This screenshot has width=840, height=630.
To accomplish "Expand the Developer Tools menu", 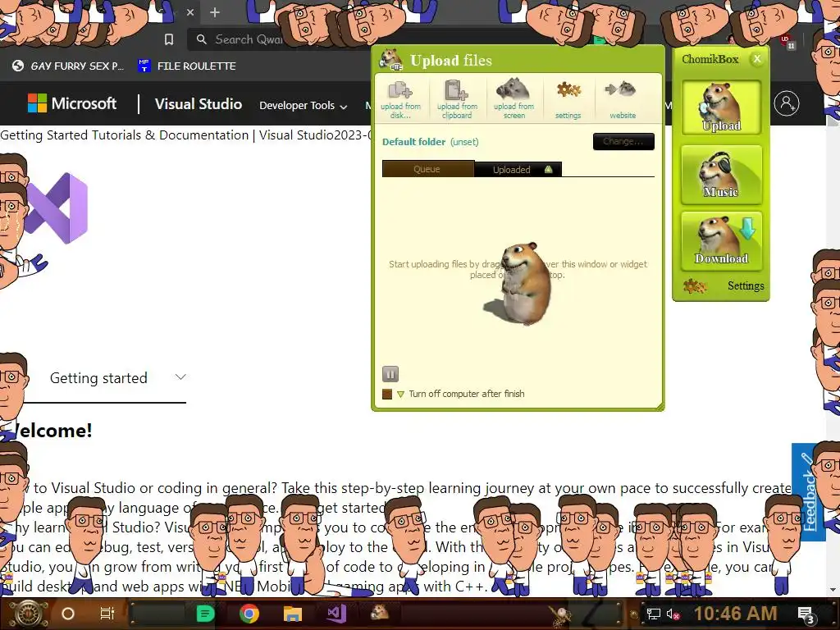I will coord(304,106).
